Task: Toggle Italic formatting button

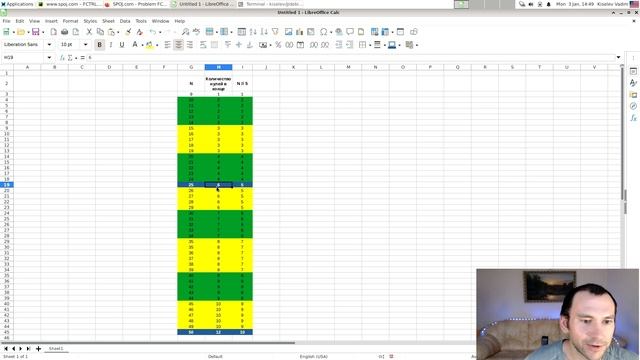Action: pos(111,44)
